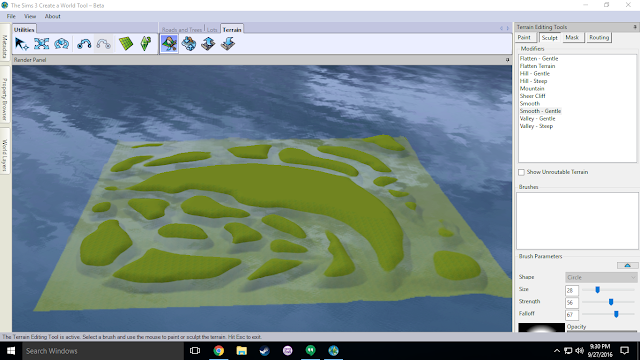Activate the Move Object tool with four arrows

42,44
